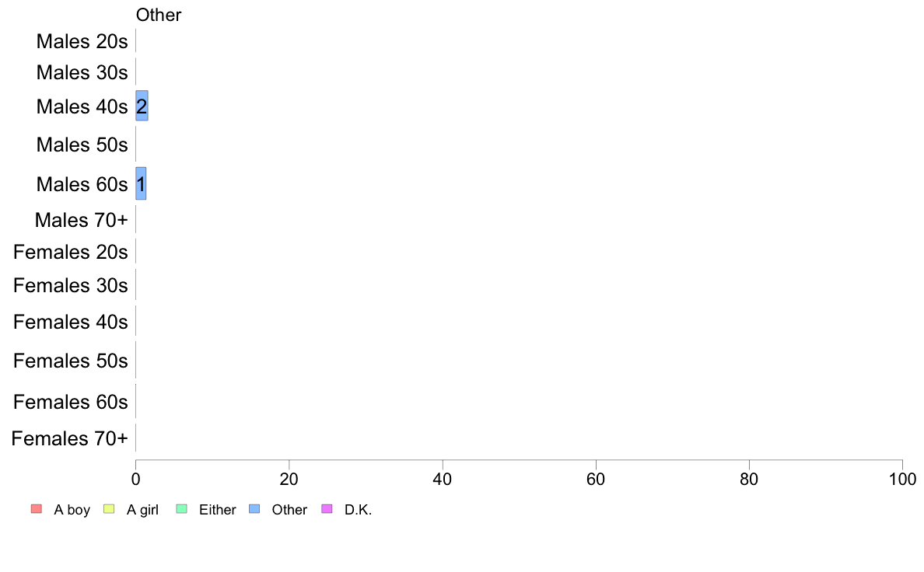
Task: Click the Males 20s row label
Action: click(82, 41)
